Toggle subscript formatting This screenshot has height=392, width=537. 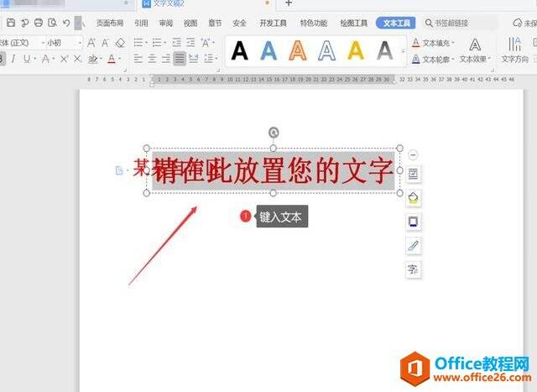tap(78, 59)
